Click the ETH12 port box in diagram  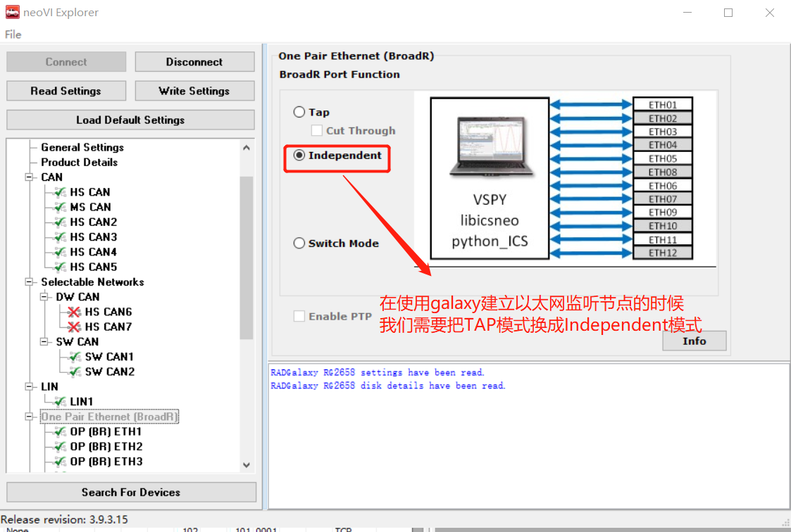(x=663, y=253)
